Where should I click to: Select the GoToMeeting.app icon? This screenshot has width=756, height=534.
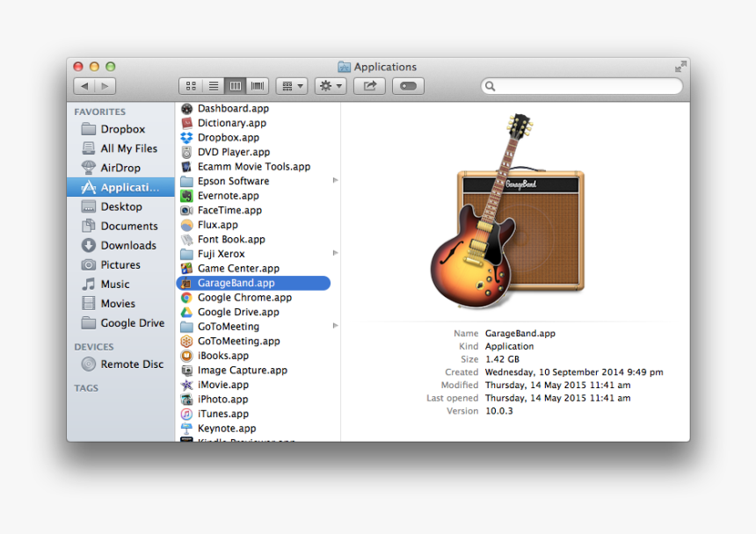click(x=186, y=341)
